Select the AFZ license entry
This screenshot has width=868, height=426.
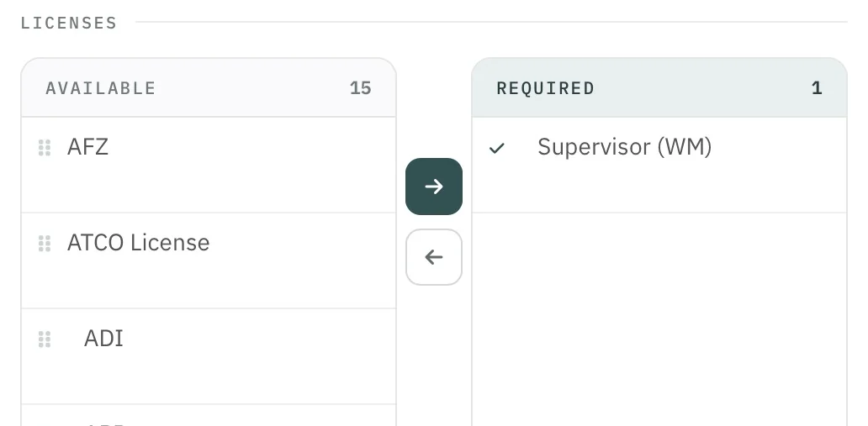point(209,165)
